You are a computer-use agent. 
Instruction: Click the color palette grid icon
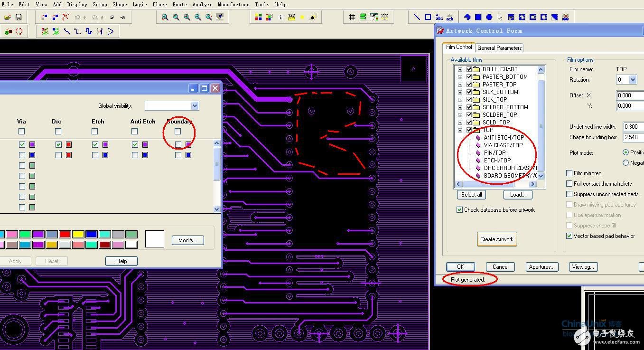click(258, 17)
